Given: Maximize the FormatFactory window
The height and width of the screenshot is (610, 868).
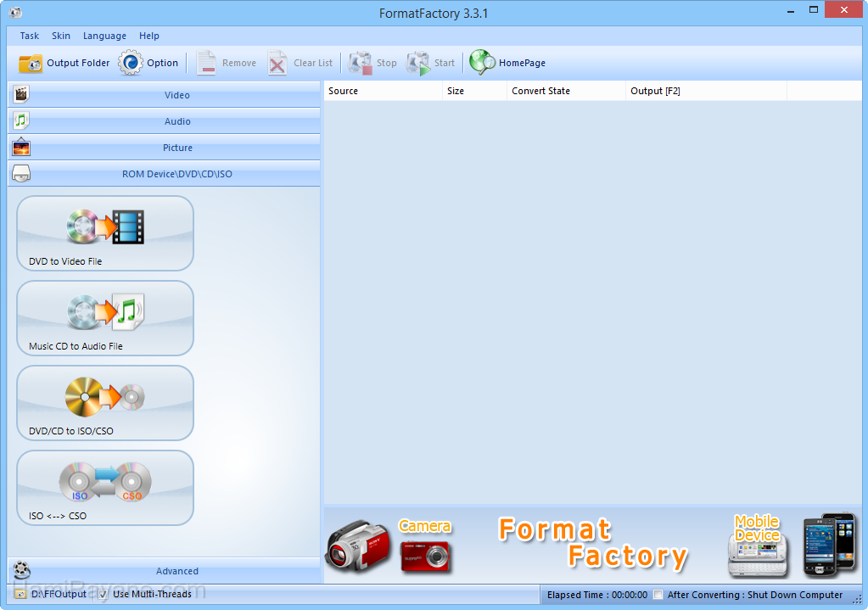Looking at the screenshot, I should tap(813, 10).
